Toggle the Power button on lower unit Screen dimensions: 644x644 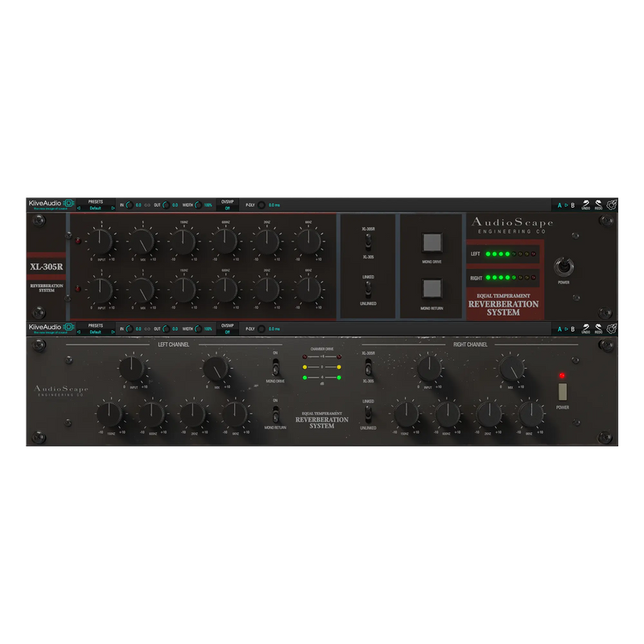[x=563, y=392]
